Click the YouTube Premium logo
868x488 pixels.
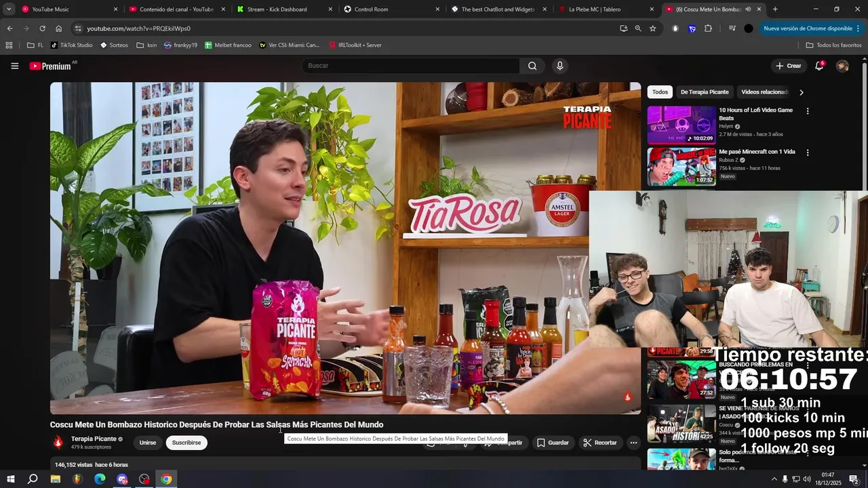(x=51, y=66)
